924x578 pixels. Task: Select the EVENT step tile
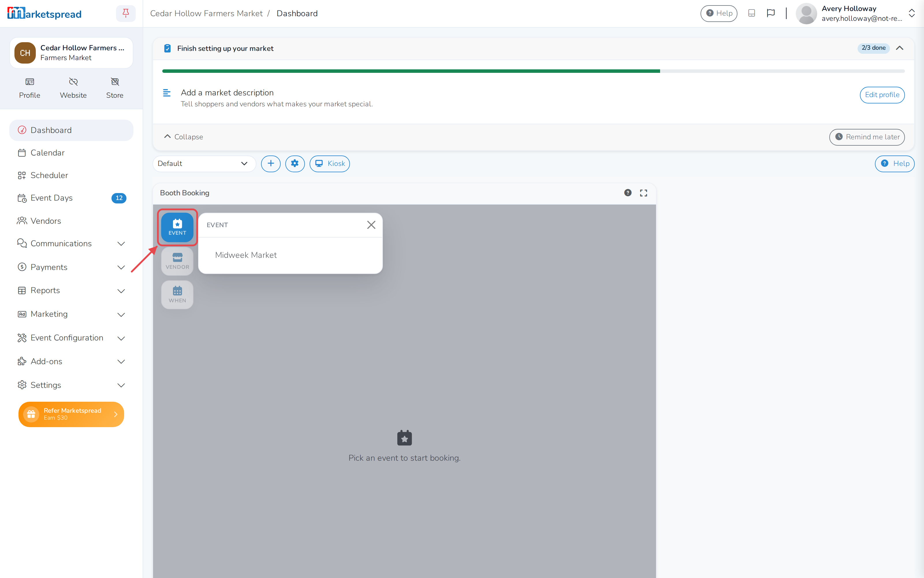click(177, 227)
